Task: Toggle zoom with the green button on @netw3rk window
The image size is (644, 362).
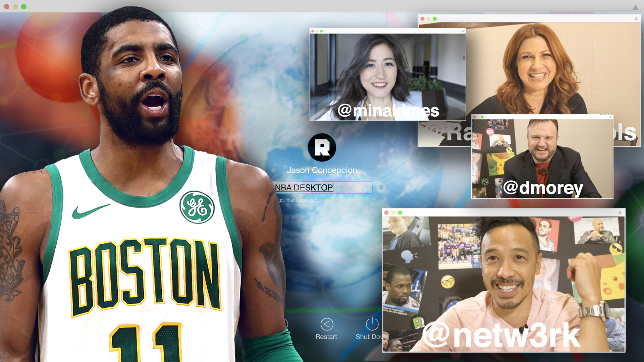Action: coord(399,212)
